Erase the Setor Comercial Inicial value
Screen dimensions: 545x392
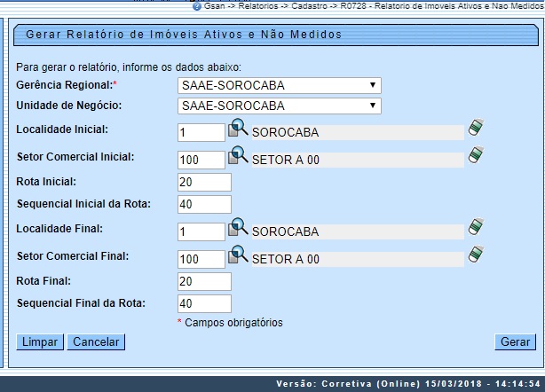[476, 155]
